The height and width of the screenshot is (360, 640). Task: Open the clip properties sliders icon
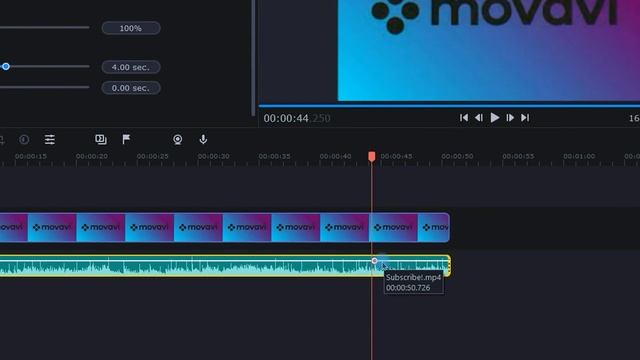point(50,140)
